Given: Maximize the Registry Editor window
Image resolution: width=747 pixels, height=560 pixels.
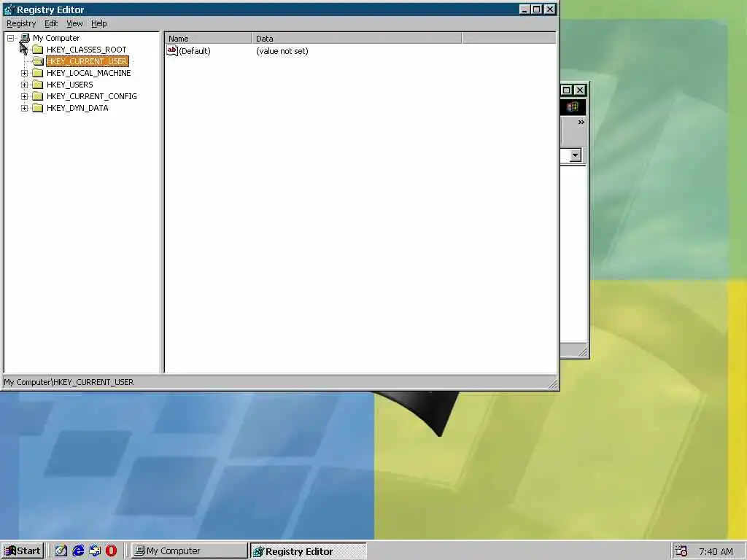Looking at the screenshot, I should coord(536,9).
